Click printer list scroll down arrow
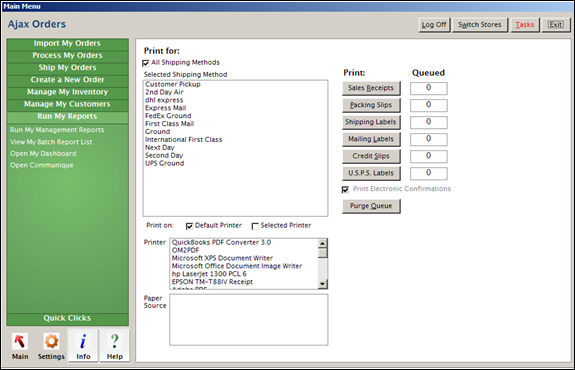575x370 pixels. click(322, 284)
